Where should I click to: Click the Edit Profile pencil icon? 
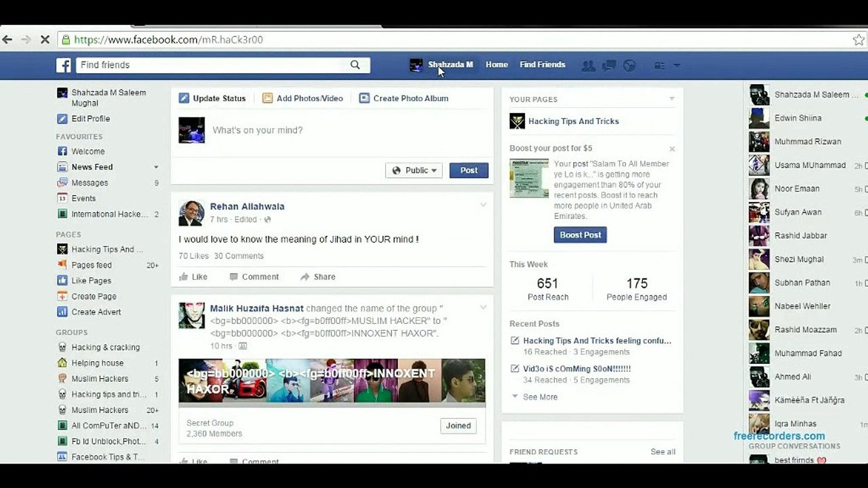(x=62, y=119)
